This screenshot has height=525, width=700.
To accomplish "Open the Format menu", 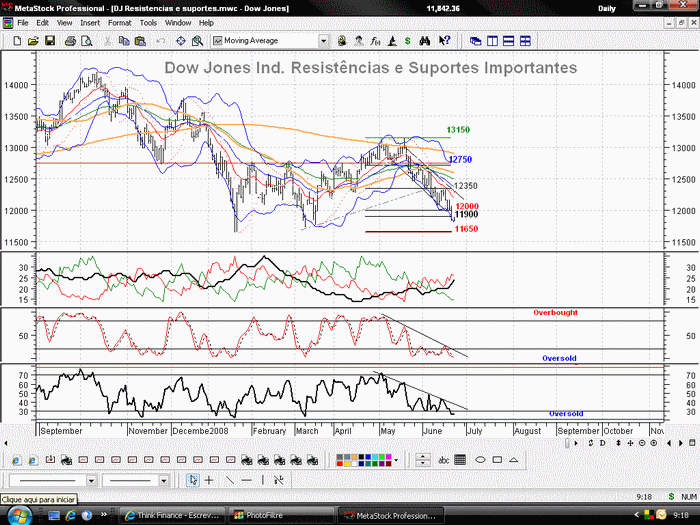I will 120,23.
